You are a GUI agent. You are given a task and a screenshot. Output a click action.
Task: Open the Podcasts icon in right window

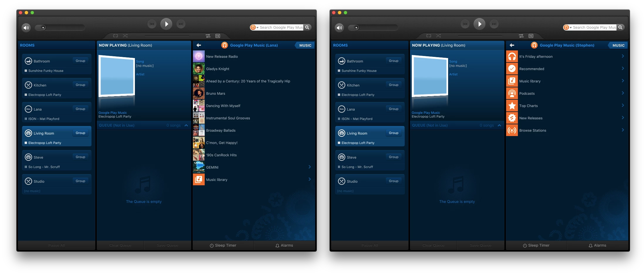click(x=512, y=93)
